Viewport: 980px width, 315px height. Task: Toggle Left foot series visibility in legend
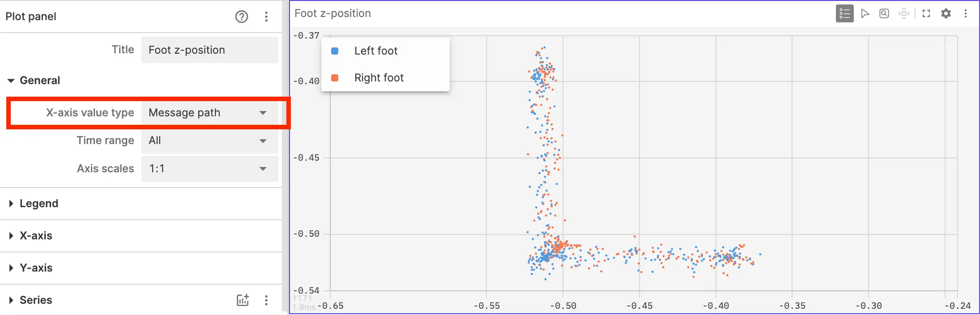[x=376, y=51]
